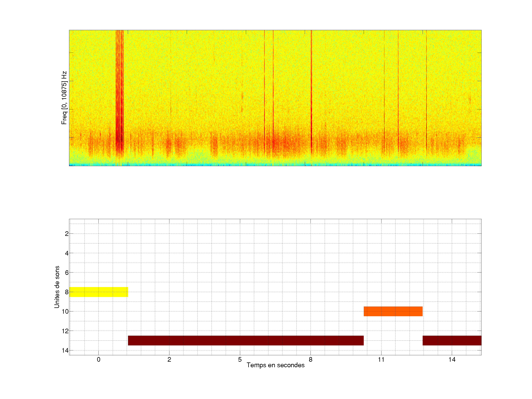Click the 'Temps en secondes' axis label
Viewport: 532px width, 399px height.
click(x=275, y=365)
